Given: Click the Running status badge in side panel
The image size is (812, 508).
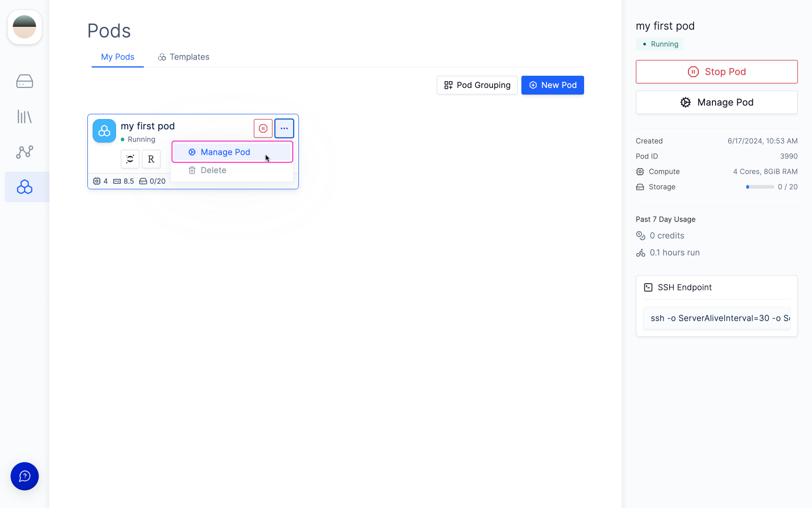Looking at the screenshot, I should (x=659, y=44).
